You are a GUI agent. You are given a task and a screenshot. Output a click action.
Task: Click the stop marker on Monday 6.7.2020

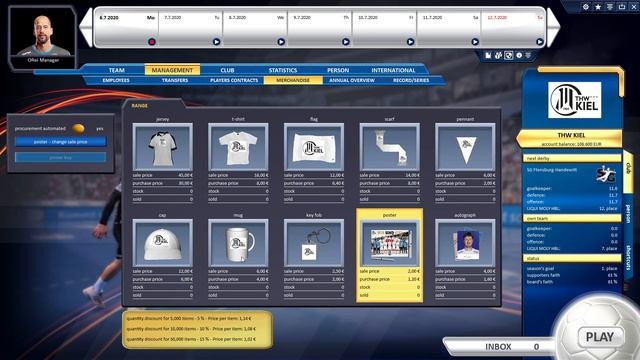(x=152, y=42)
